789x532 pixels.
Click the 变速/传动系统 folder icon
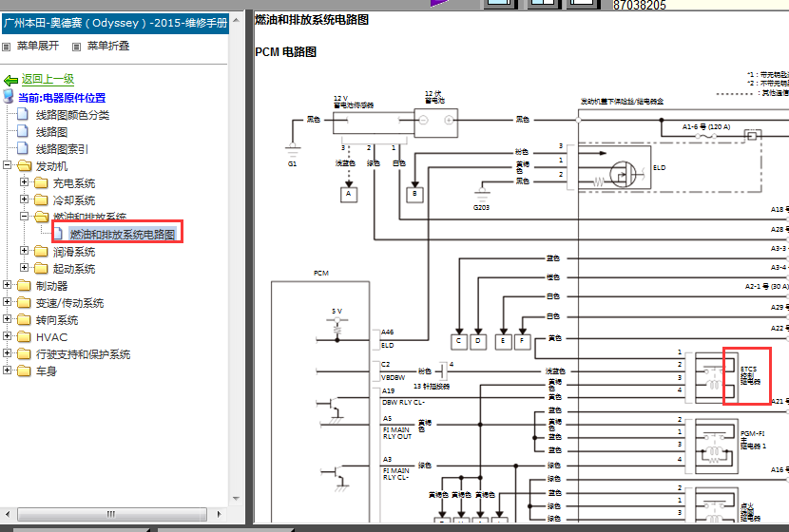pyautogui.click(x=24, y=303)
